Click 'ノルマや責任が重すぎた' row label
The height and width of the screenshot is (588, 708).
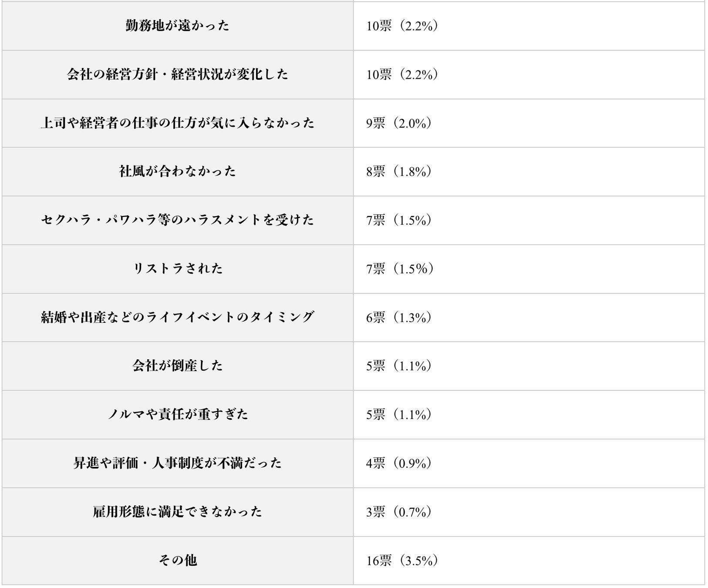[x=177, y=415]
